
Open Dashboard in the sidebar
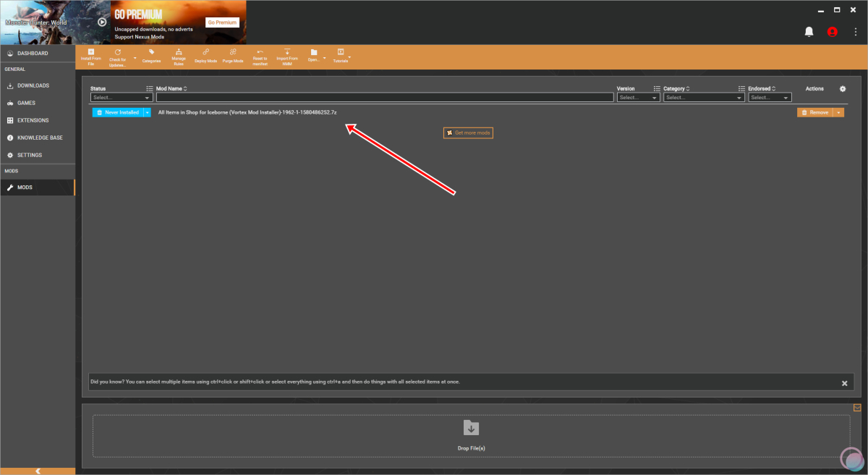pyautogui.click(x=38, y=54)
